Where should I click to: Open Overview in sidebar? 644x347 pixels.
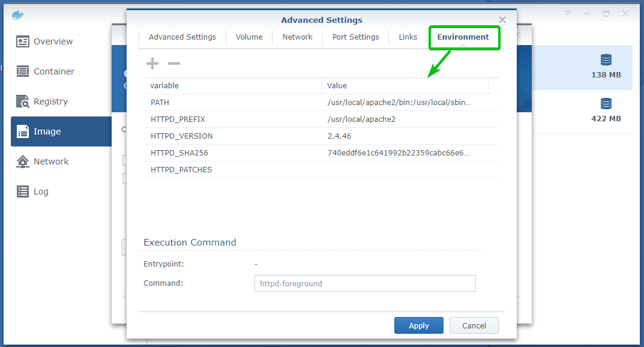click(x=53, y=41)
